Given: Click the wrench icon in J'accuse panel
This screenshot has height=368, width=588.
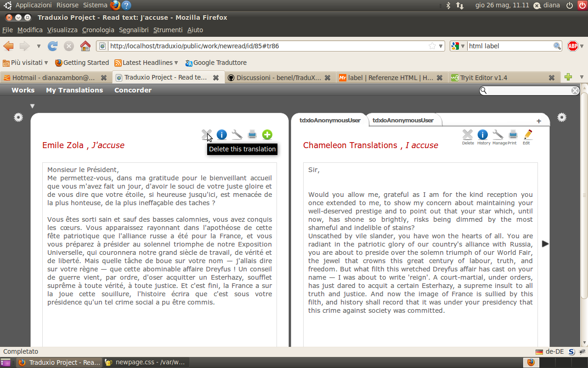Looking at the screenshot, I should tap(237, 135).
